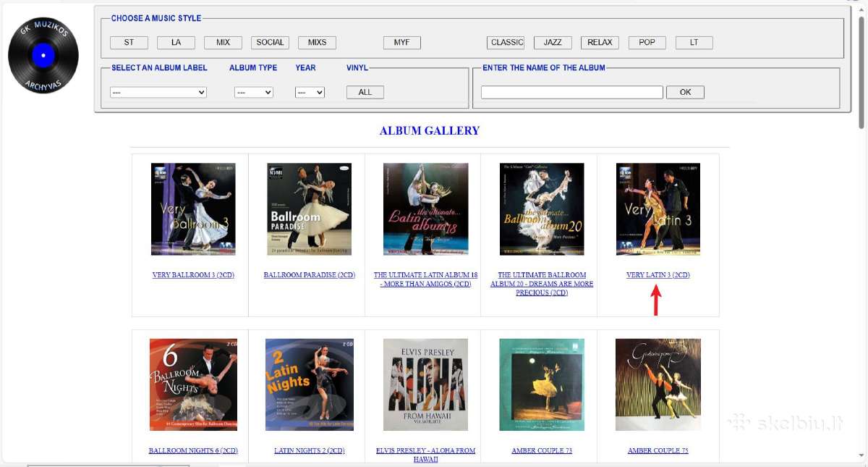Select the LA music style
Image resolution: width=868 pixels, height=467 pixels.
(x=176, y=43)
